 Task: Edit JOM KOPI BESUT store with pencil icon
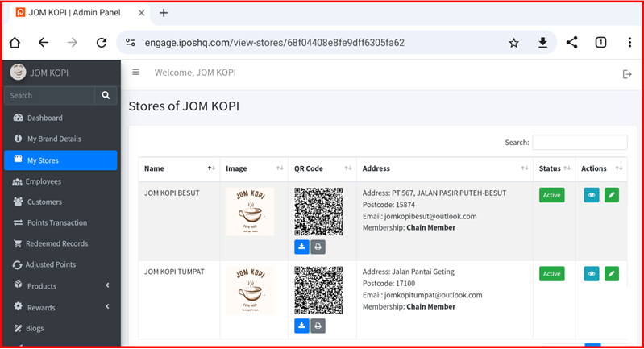click(x=611, y=195)
